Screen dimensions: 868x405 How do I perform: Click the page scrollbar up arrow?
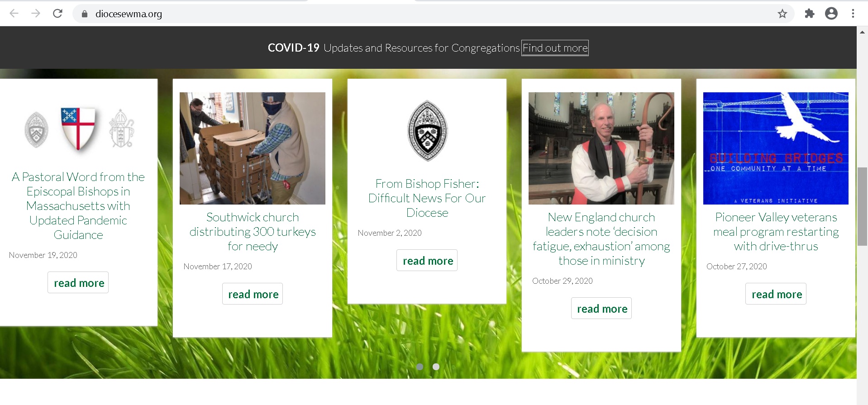click(862, 32)
